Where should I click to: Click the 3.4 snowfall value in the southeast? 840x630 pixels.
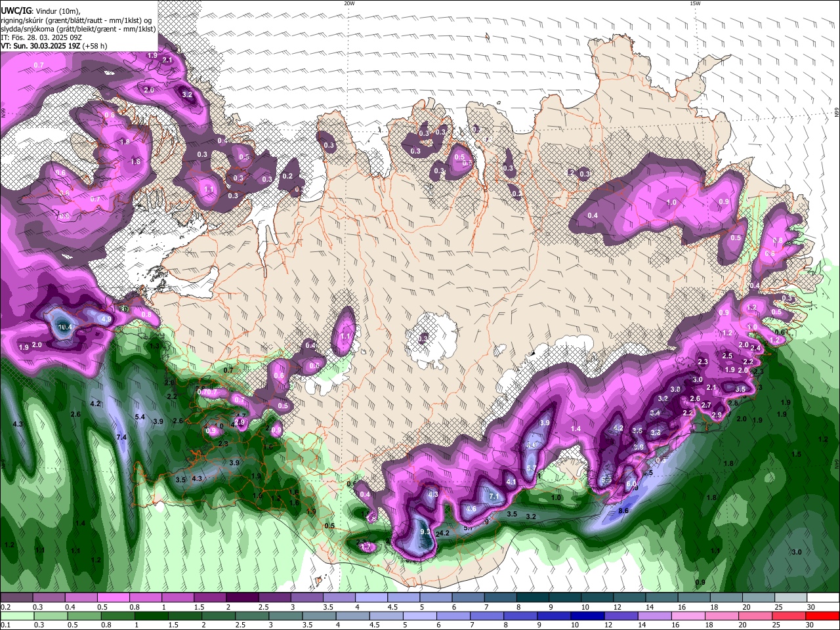click(x=655, y=413)
